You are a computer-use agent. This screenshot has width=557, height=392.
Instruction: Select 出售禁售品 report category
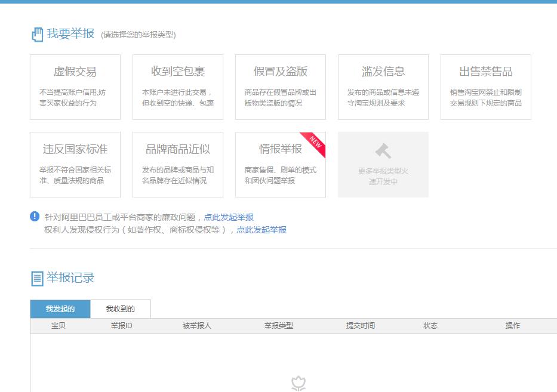[x=485, y=87]
